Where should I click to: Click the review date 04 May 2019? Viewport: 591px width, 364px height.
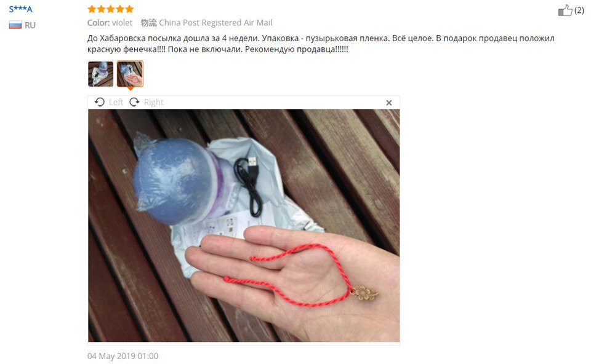click(123, 356)
